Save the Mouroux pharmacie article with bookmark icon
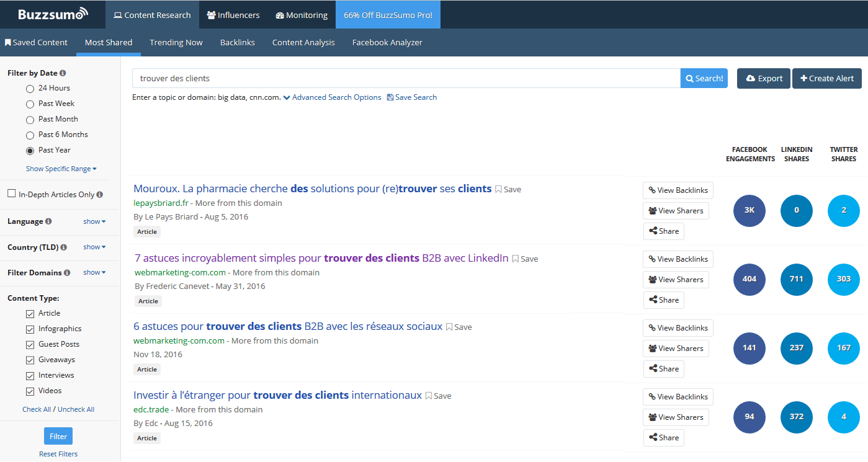The image size is (868, 462). pos(508,190)
